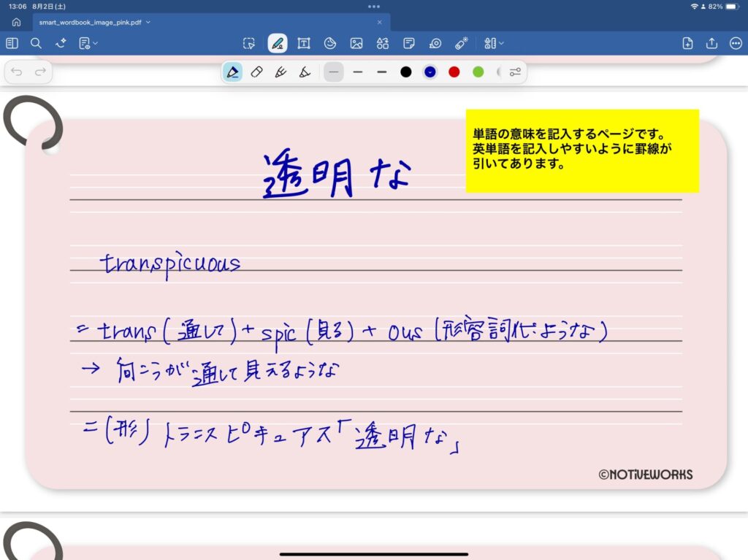Open pen settings sliders
This screenshot has height=560, width=748.
pyautogui.click(x=515, y=72)
